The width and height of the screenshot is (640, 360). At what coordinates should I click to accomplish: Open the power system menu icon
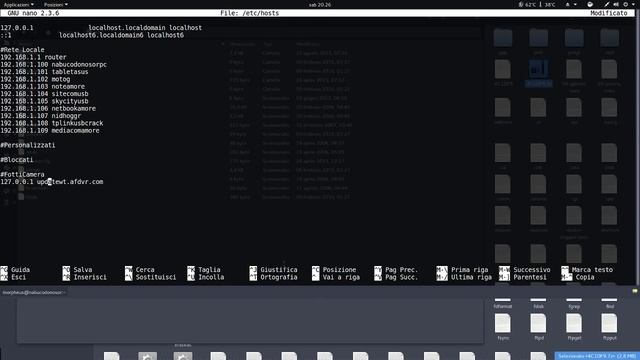point(625,5)
